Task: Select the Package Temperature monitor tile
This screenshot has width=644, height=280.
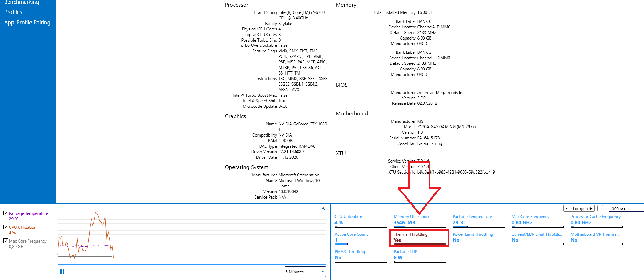Action: 478,221
